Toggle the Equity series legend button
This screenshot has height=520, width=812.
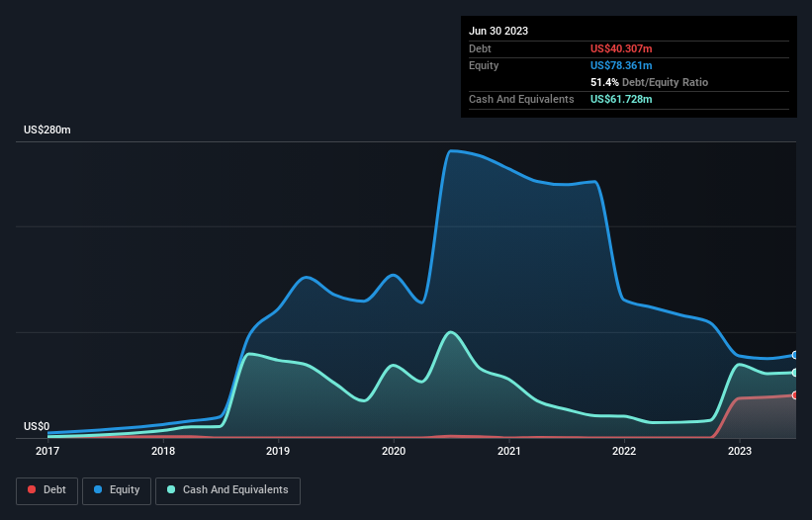(x=117, y=490)
